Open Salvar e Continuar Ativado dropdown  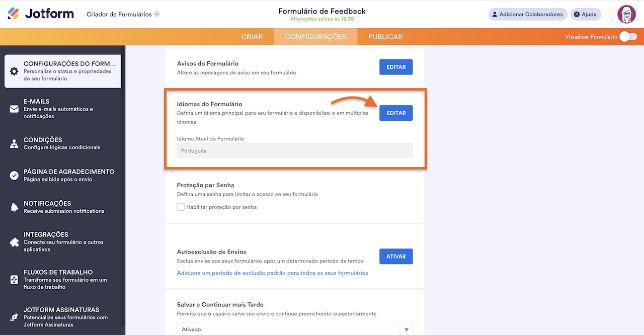pyautogui.click(x=294, y=329)
